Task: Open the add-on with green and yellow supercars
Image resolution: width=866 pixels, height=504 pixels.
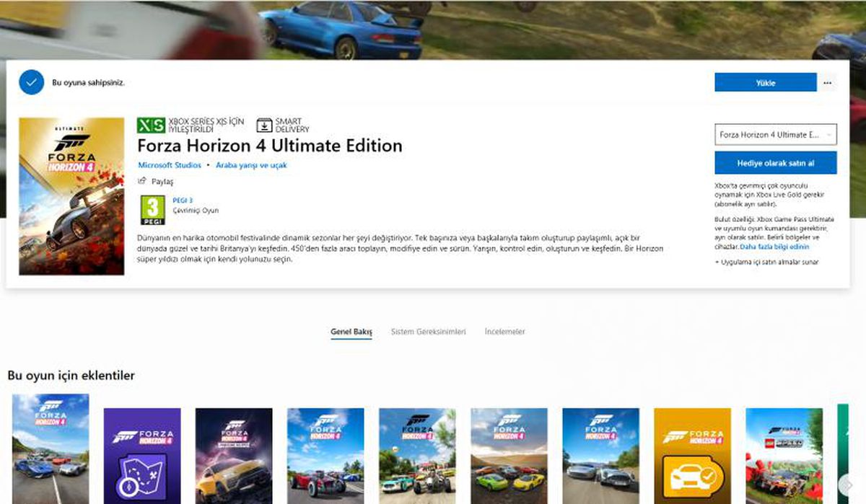Action: coord(509,456)
